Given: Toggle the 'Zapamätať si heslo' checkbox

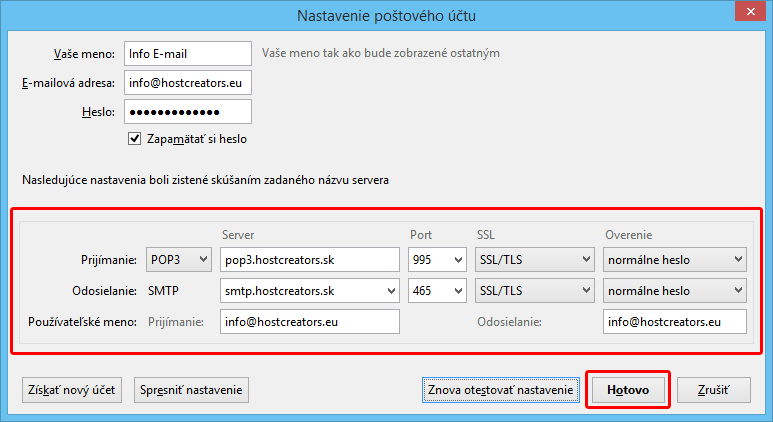Looking at the screenshot, I should 134,139.
